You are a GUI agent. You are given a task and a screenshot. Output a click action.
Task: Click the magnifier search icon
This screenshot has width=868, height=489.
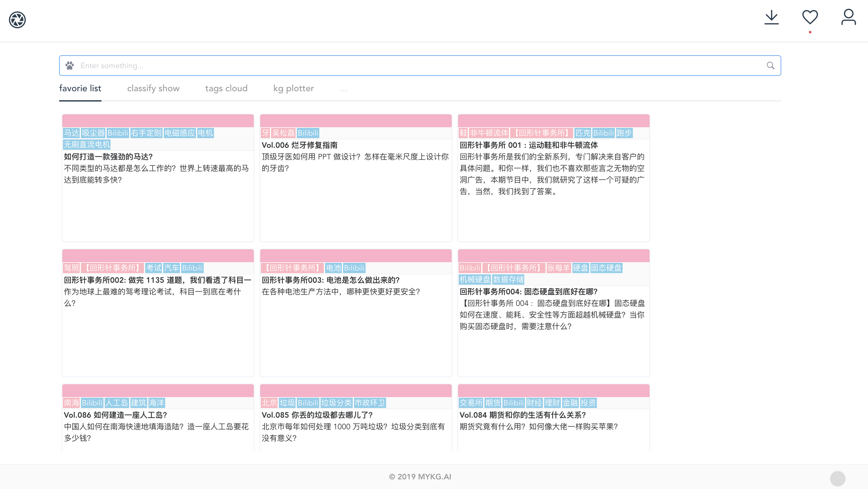pos(770,66)
